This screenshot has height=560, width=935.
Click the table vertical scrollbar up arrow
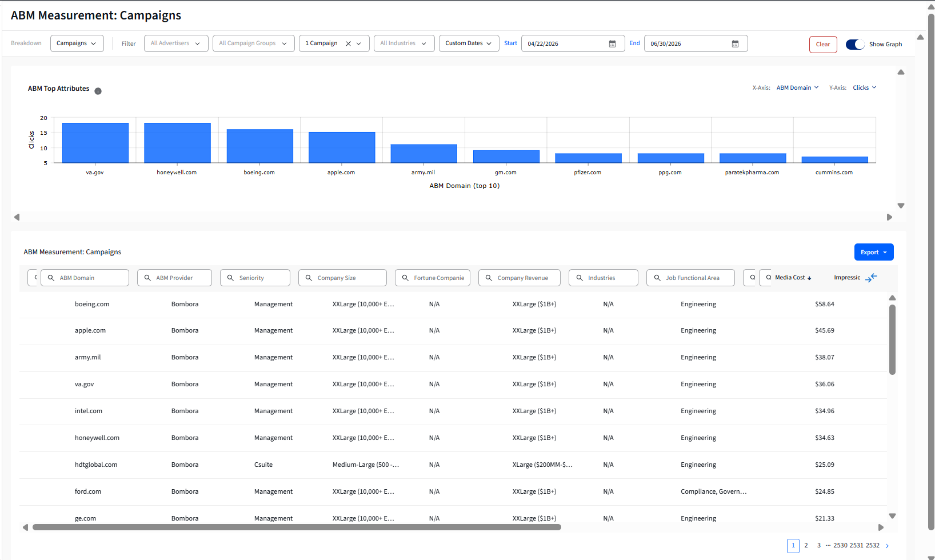(892, 298)
